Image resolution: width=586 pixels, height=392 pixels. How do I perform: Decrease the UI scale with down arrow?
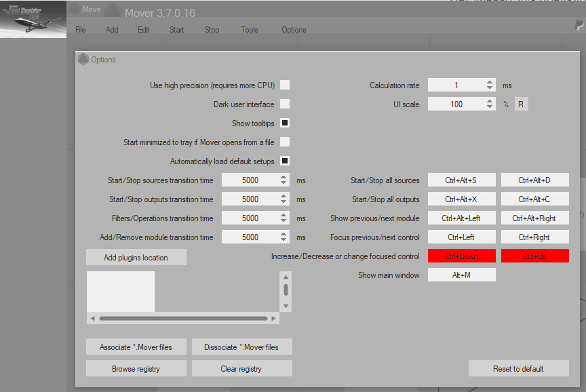pyautogui.click(x=490, y=107)
